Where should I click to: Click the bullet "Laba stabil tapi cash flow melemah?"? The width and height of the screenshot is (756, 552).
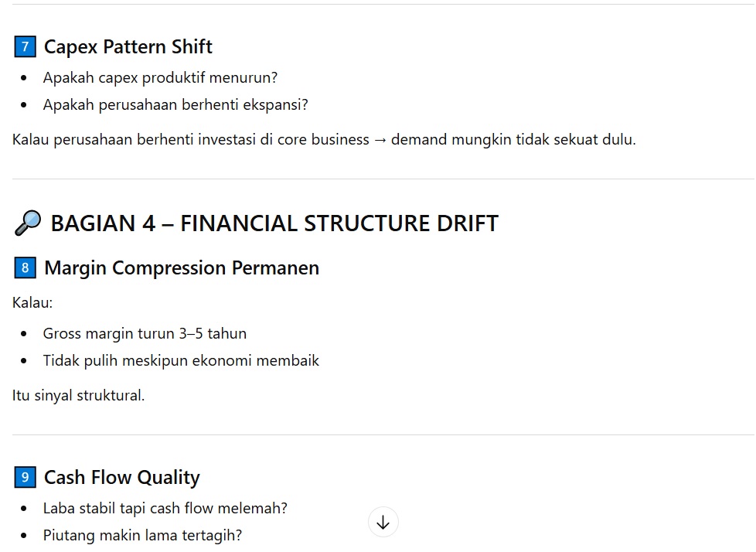coord(165,508)
